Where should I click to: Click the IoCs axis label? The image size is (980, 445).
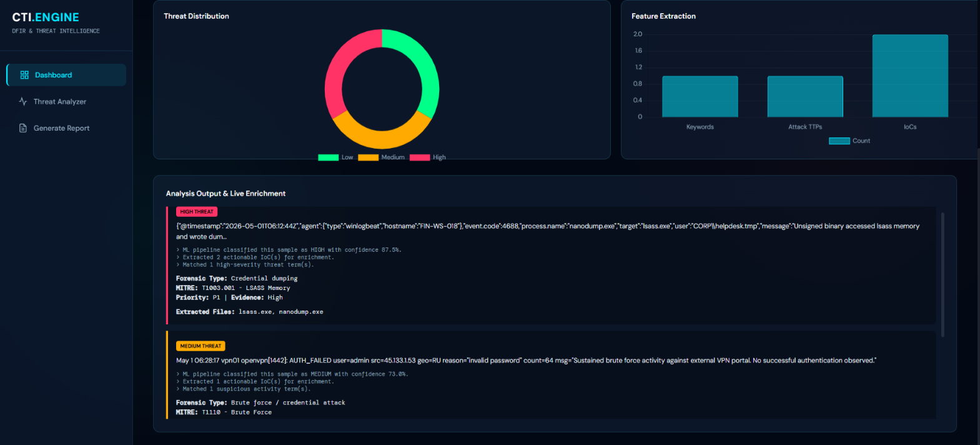coord(910,127)
